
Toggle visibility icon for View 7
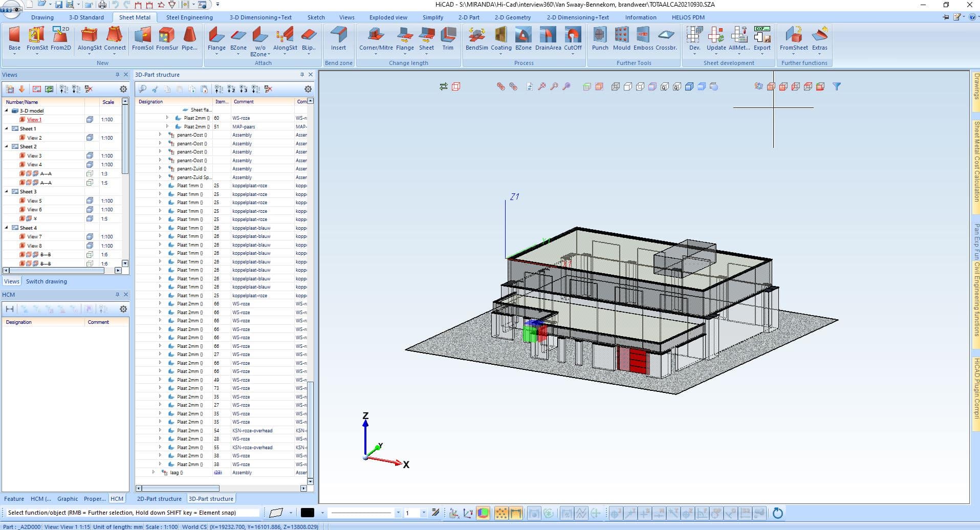(90, 237)
